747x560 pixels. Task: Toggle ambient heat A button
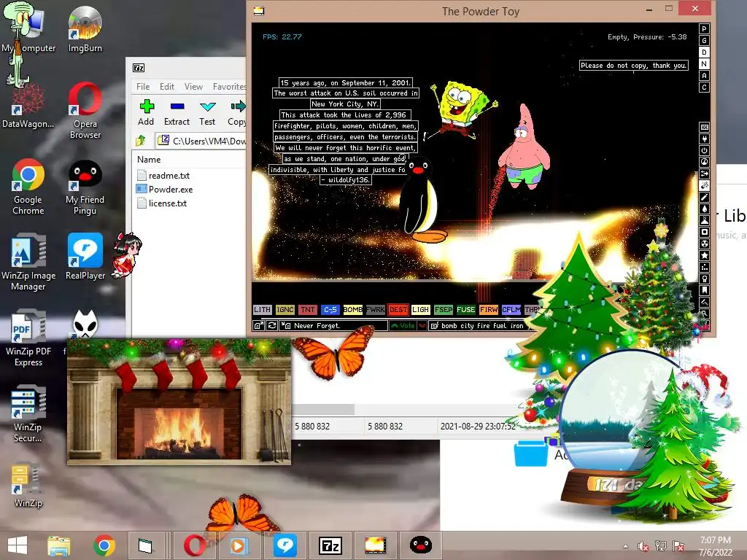coord(704,76)
